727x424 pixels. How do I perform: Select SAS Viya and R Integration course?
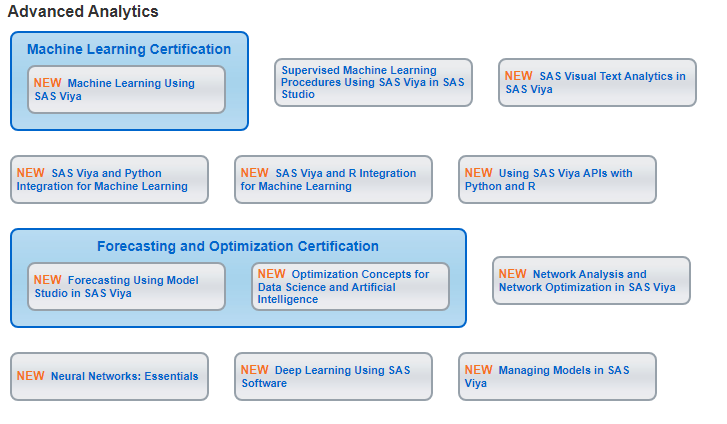pos(333,180)
